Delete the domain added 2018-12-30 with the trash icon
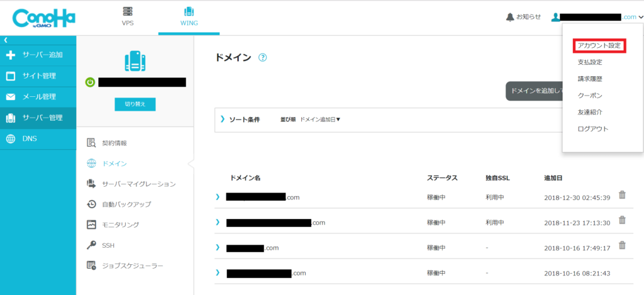 tap(622, 195)
